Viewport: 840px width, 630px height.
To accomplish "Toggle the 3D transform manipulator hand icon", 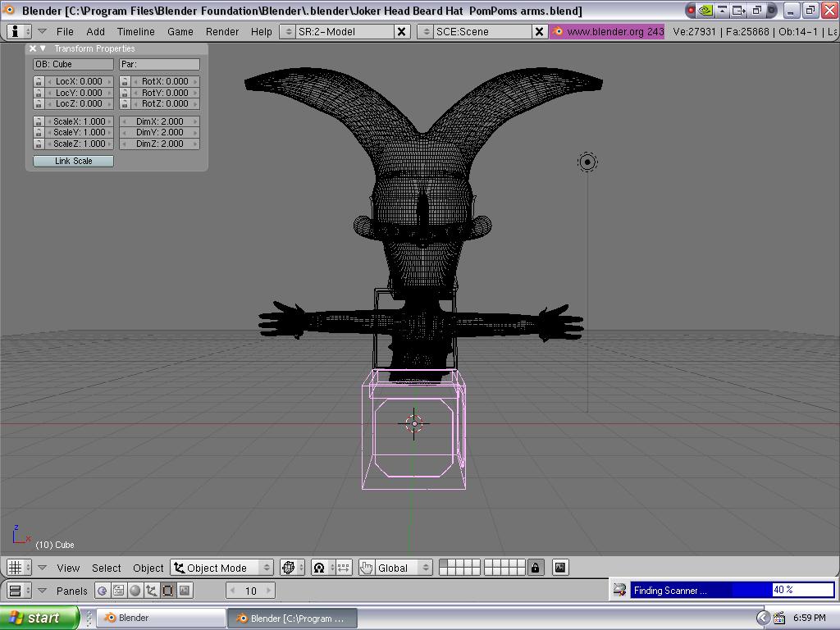I will tap(367, 568).
